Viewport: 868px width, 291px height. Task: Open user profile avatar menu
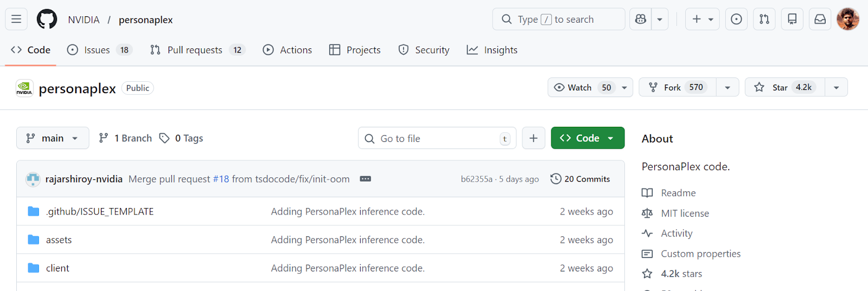tap(848, 20)
